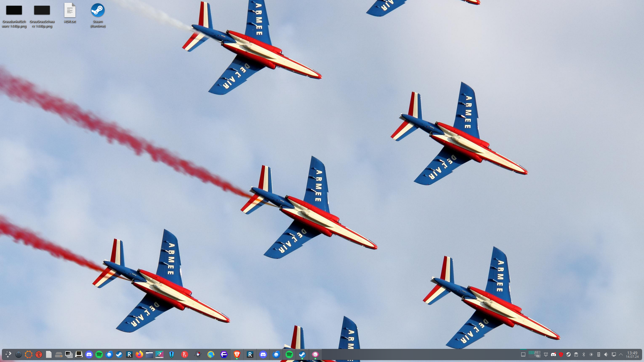Image resolution: width=644 pixels, height=362 pixels.
Task: Open the Dolphin file manager folder icon
Action: [x=149, y=354]
